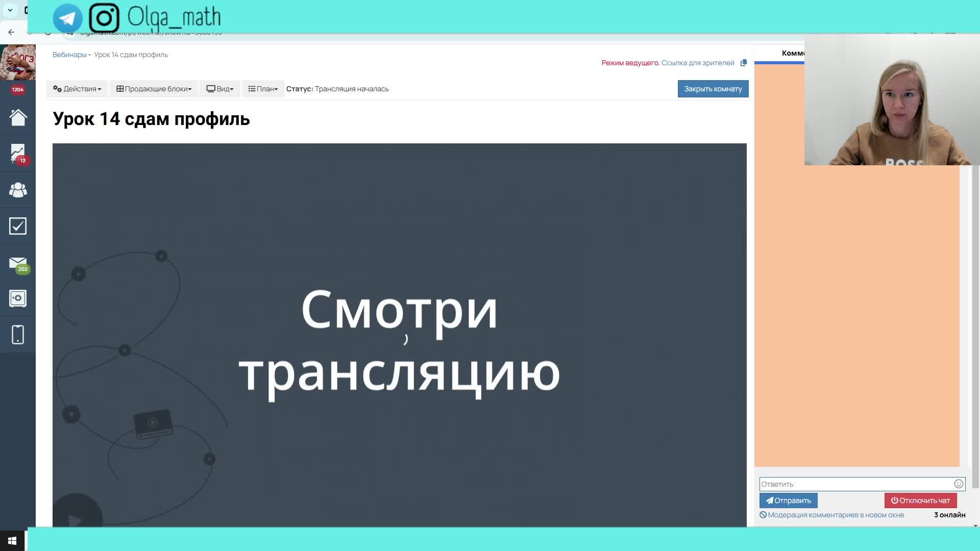Click the 3 онлайн viewer count
980x551 pixels.
pos(949,515)
